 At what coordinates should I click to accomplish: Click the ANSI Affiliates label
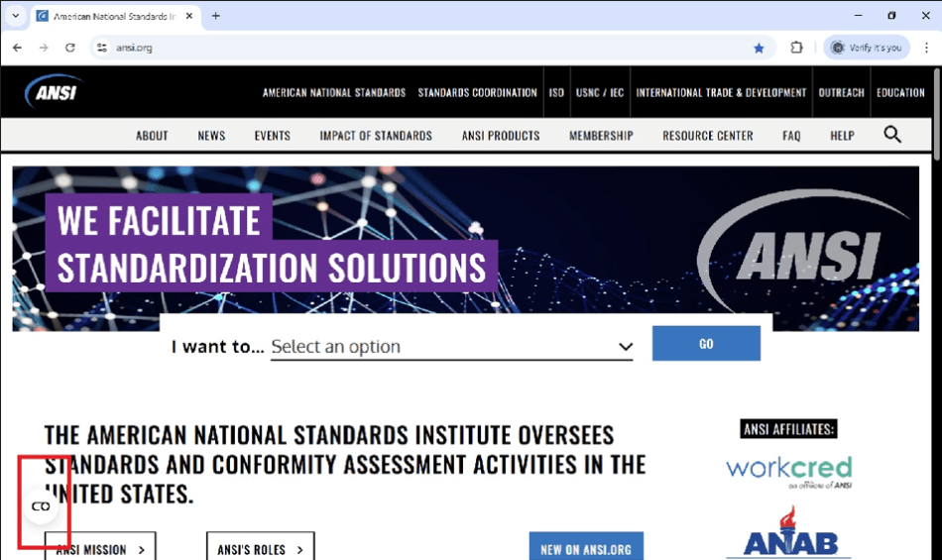pyautogui.click(x=789, y=429)
